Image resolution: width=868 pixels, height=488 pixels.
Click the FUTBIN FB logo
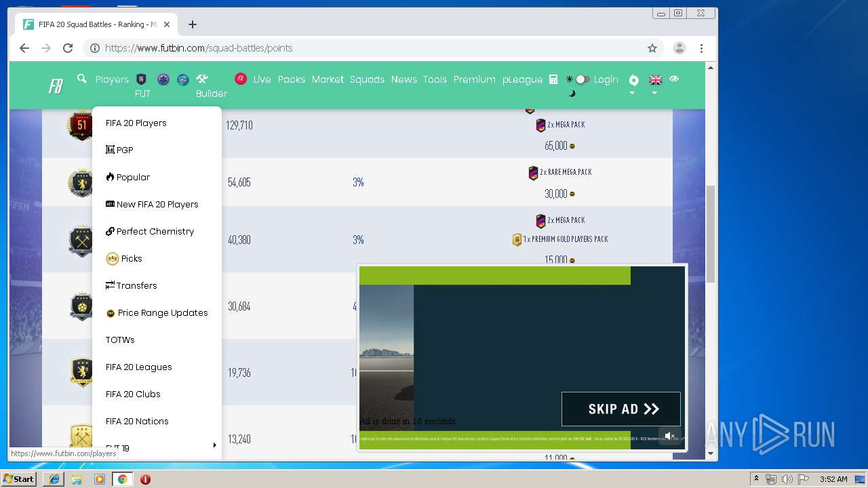click(56, 86)
